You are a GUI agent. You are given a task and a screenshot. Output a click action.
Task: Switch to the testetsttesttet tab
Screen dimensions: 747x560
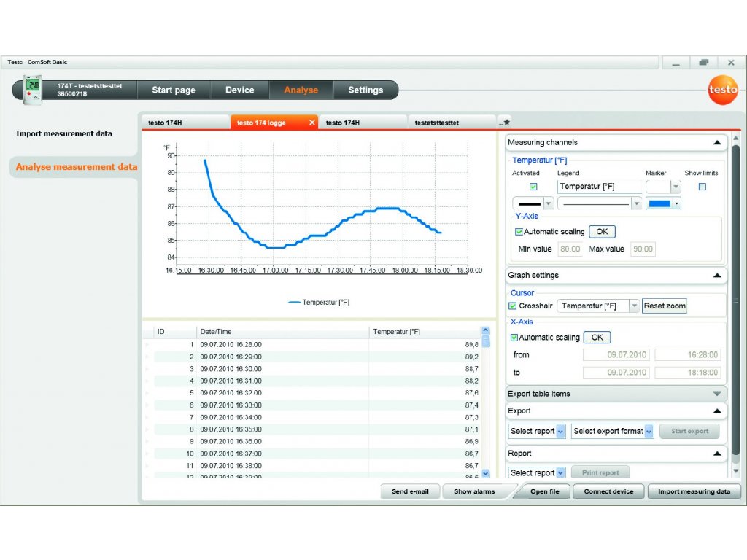(452, 122)
